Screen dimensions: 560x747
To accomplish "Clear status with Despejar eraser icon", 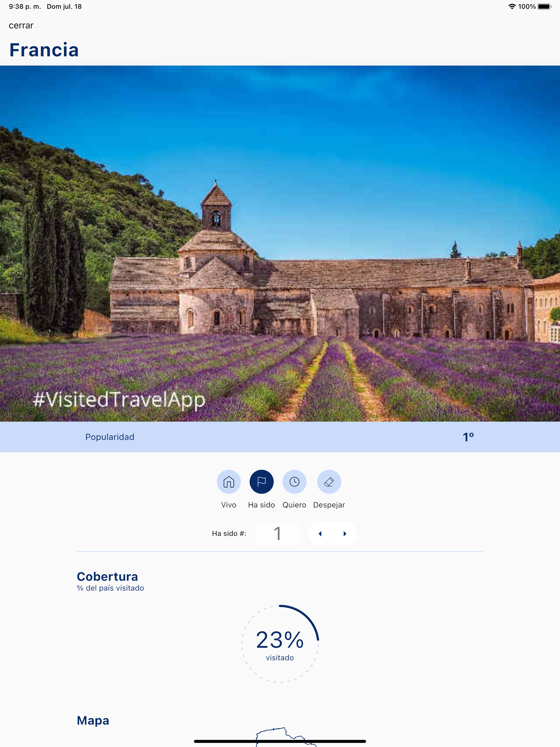I will tap(329, 482).
